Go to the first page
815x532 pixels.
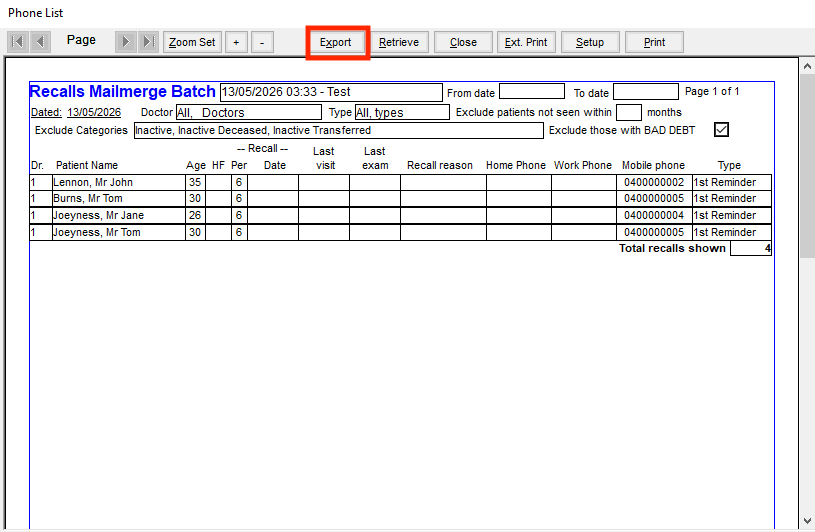click(18, 42)
